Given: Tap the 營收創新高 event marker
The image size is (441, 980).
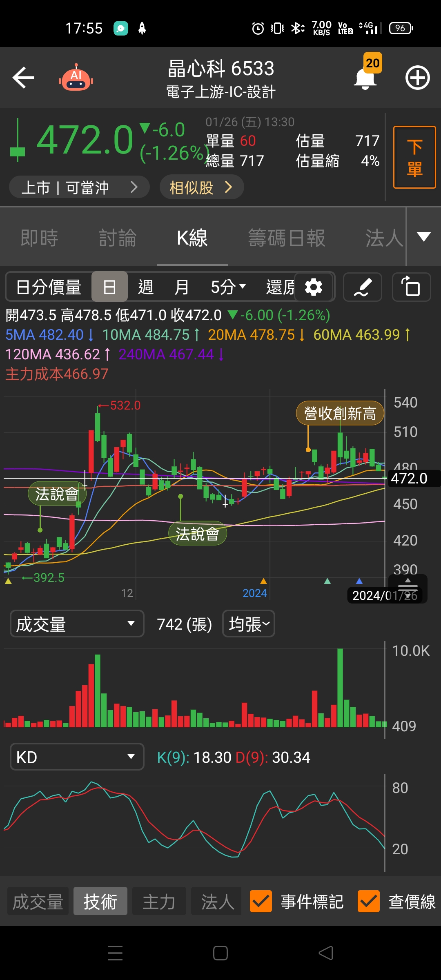Looking at the screenshot, I should (340, 413).
